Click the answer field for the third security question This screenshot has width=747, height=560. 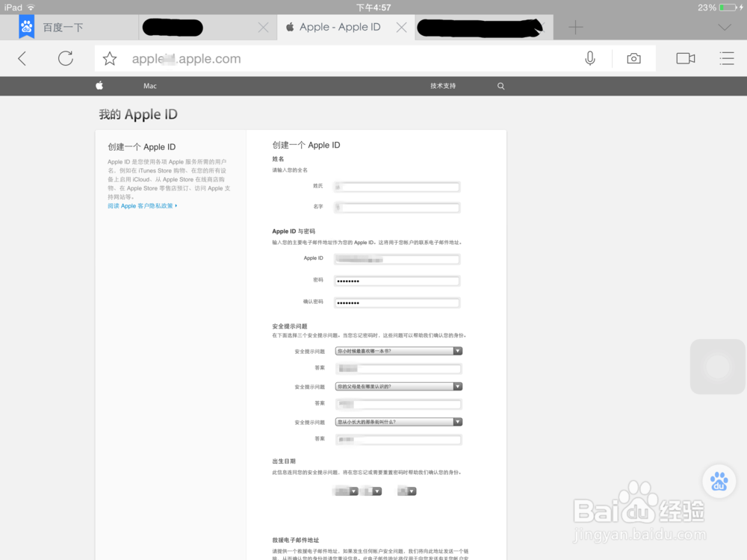(399, 440)
